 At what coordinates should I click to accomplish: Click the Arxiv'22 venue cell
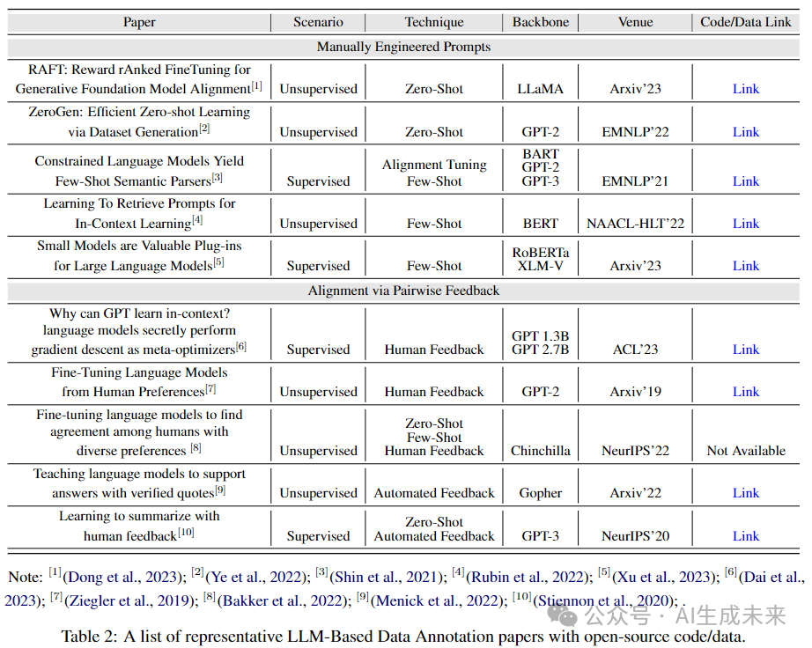point(635,493)
